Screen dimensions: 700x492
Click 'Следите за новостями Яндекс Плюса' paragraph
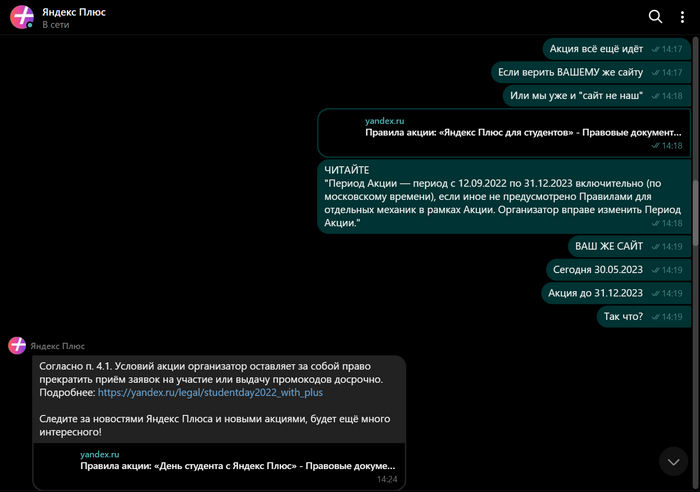click(x=215, y=425)
